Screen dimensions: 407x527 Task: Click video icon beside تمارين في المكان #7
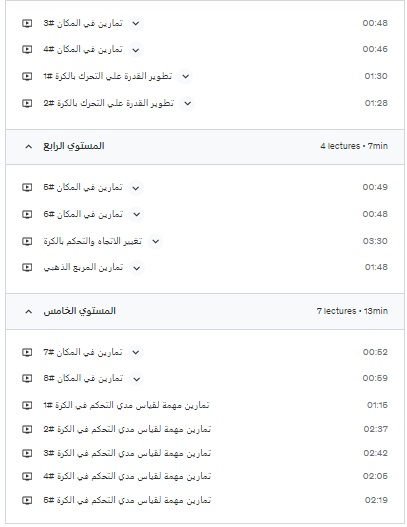pyautogui.click(x=27, y=352)
